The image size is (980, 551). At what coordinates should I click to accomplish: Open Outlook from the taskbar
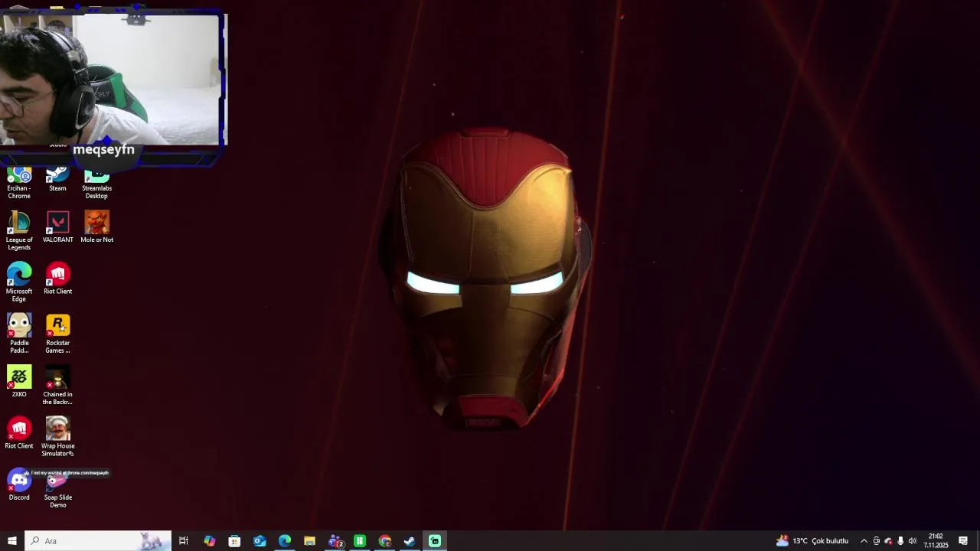[260, 541]
